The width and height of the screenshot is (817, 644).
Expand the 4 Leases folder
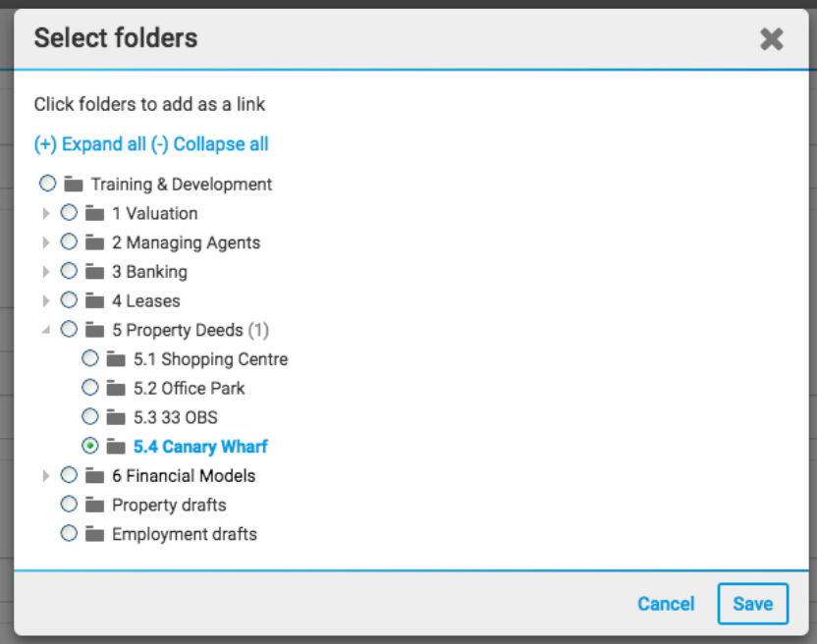(46, 300)
